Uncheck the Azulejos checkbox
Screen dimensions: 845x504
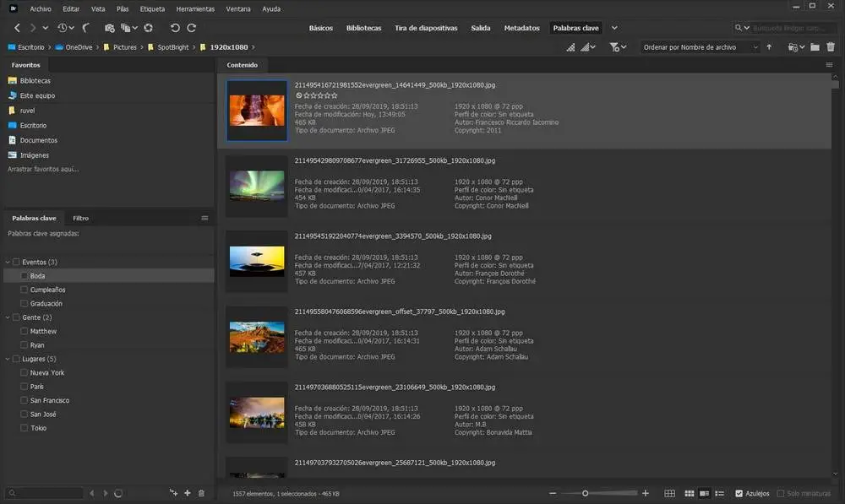(739, 493)
